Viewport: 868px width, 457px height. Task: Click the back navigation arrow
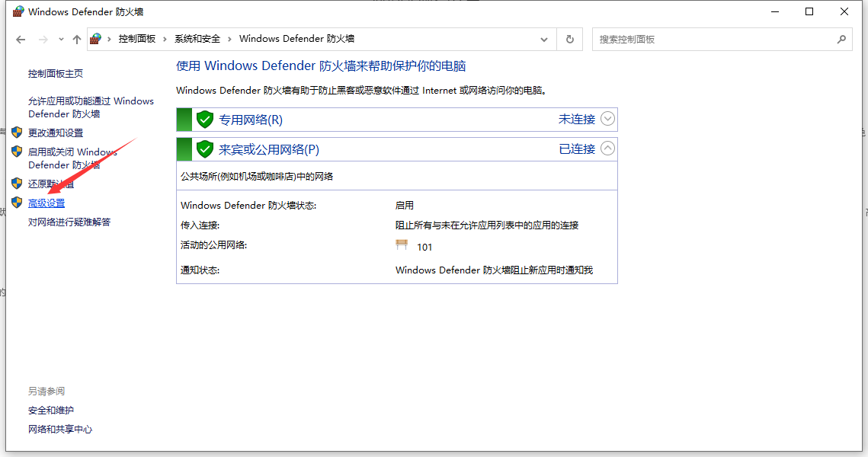coord(21,39)
